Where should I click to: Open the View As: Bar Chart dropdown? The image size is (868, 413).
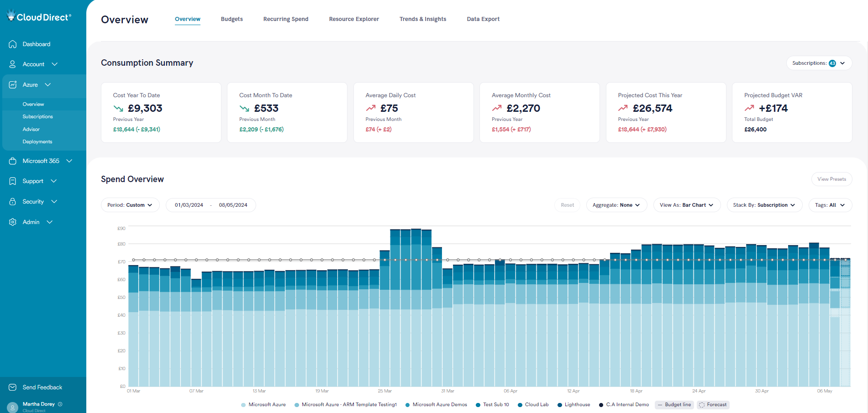[687, 205]
